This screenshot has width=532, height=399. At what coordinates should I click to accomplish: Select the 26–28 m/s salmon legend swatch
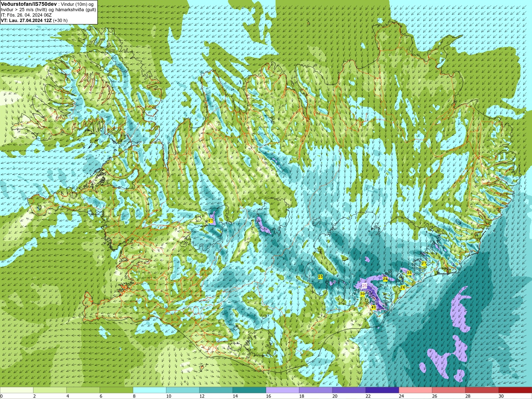(449, 390)
